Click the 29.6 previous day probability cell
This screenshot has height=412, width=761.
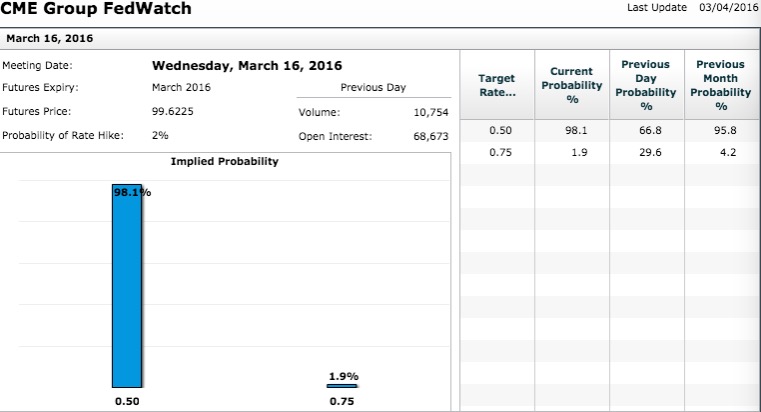[645, 153]
